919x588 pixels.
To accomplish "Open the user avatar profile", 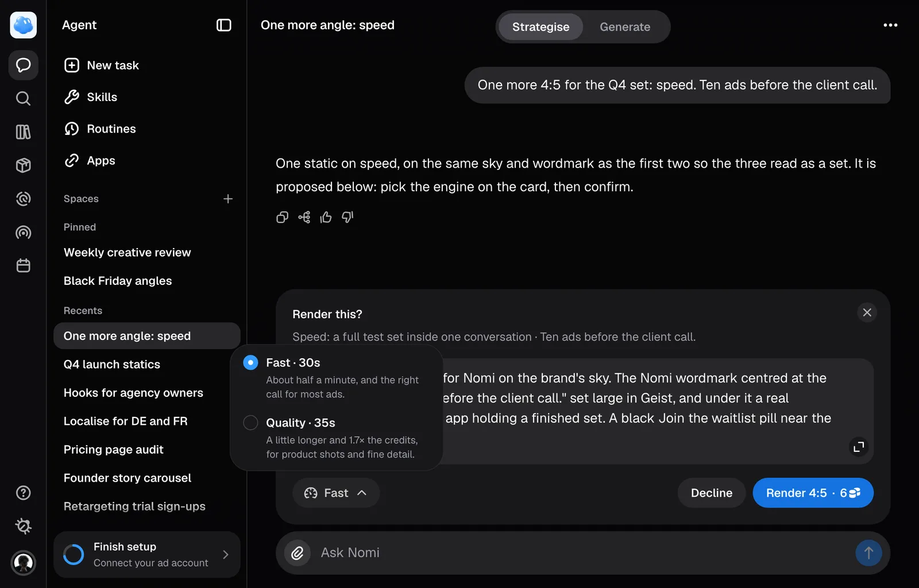I will click(x=24, y=563).
